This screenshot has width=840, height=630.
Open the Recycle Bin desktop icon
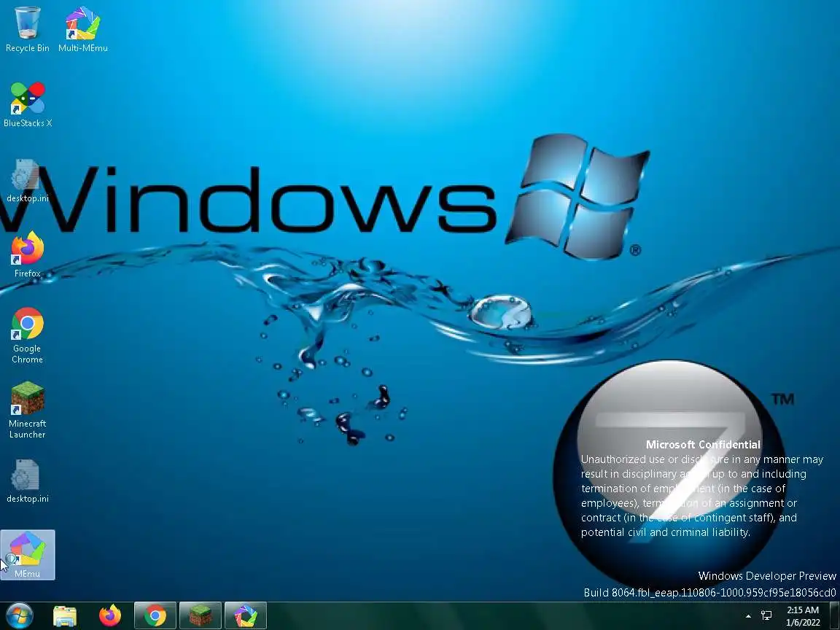pos(27,29)
